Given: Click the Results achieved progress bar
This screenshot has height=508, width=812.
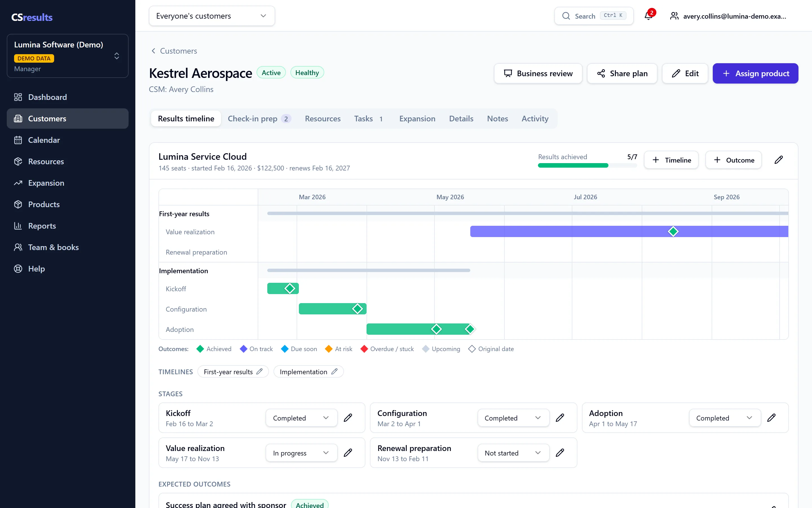Looking at the screenshot, I should (587, 165).
